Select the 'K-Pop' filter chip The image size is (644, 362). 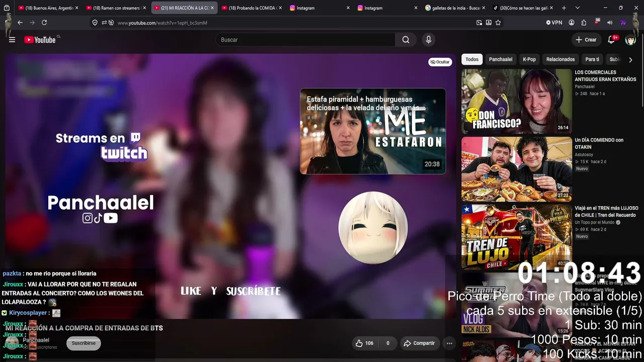[x=529, y=59]
